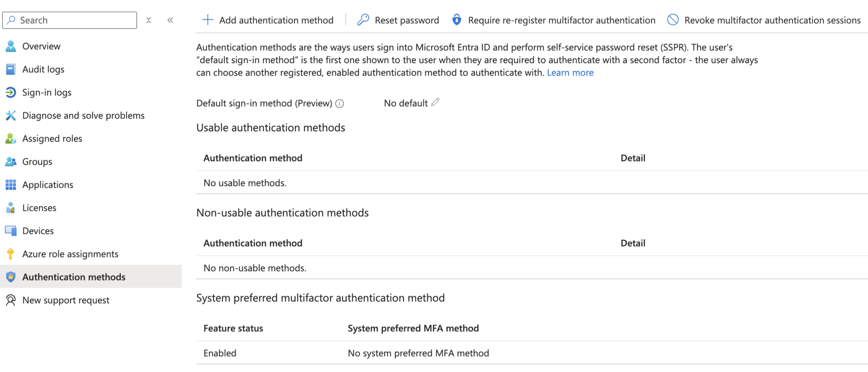Select the Azure role assignments key icon
The image size is (868, 372).
tap(11, 254)
